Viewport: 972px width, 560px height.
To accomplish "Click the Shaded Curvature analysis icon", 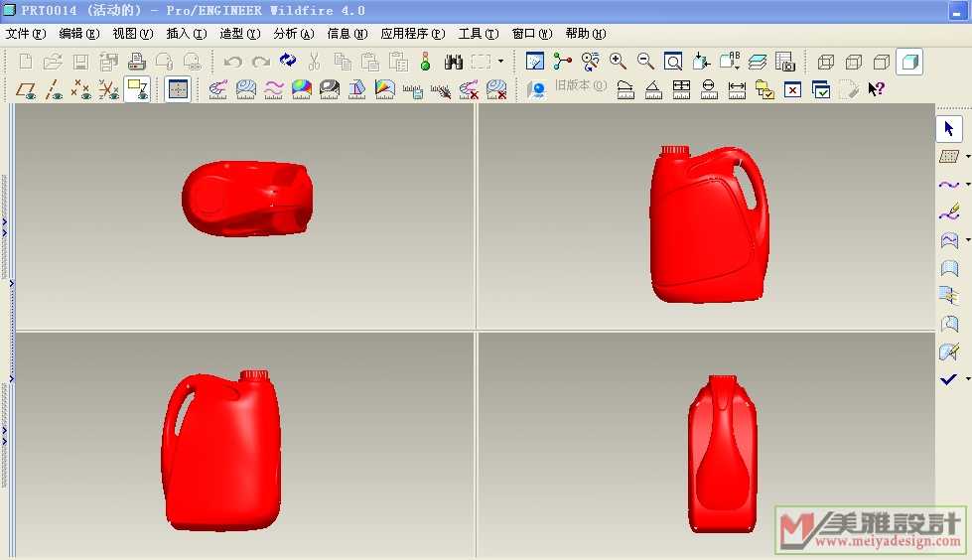I will (301, 89).
